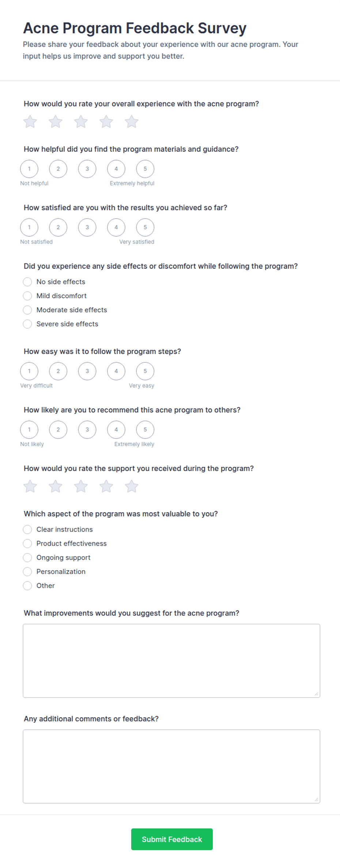
Task: Rate support received with four stars
Action: [106, 486]
